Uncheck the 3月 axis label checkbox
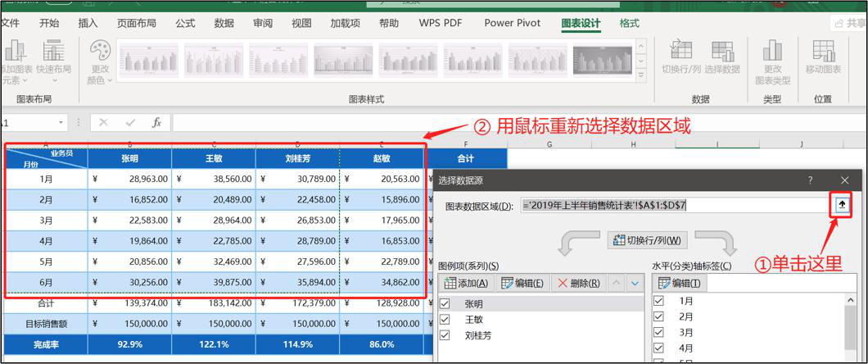This screenshot has height=364, width=868. (x=658, y=332)
